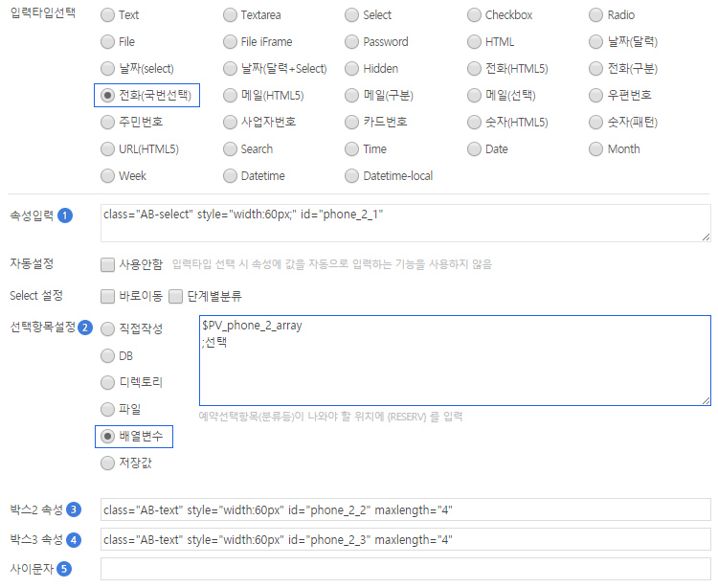Click the number 3 badge beside 박스2 속성
This screenshot has width=718, height=588.
(x=74, y=509)
